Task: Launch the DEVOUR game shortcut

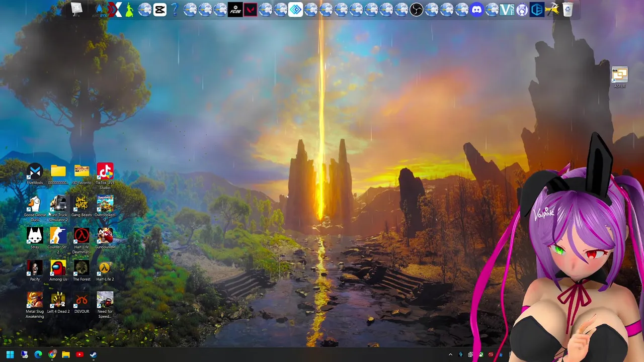Action: [82, 303]
